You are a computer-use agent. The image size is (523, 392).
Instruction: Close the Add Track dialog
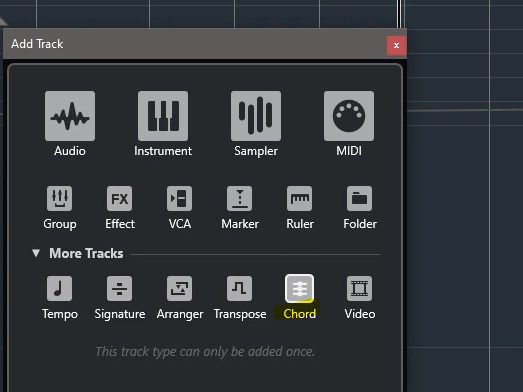point(396,45)
